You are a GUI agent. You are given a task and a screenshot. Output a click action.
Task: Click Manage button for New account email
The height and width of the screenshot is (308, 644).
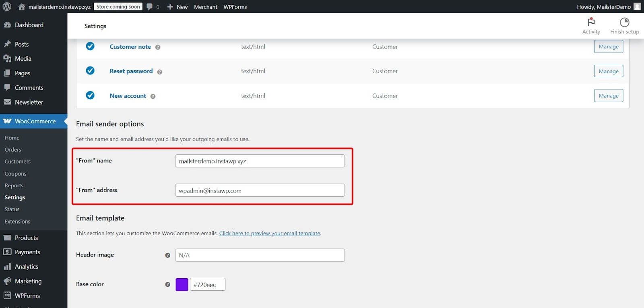[x=608, y=96]
